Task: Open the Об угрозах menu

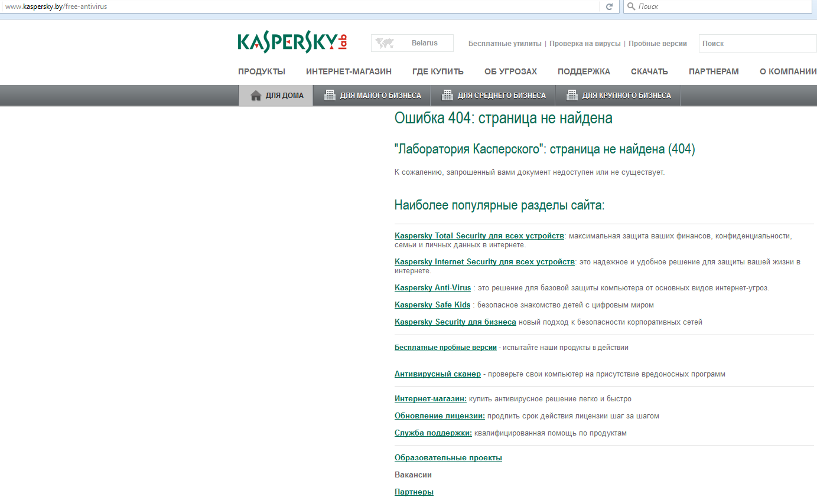Action: [510, 72]
